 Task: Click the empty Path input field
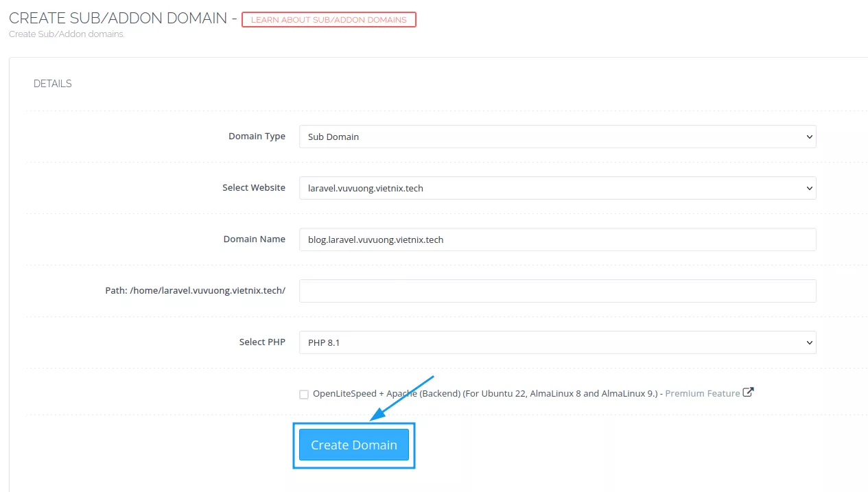pyautogui.click(x=557, y=290)
